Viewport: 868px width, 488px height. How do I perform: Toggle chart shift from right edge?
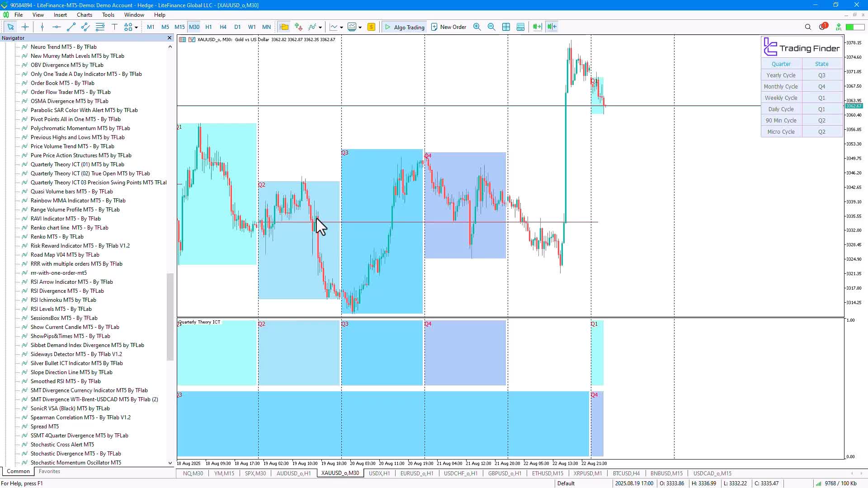[552, 27]
